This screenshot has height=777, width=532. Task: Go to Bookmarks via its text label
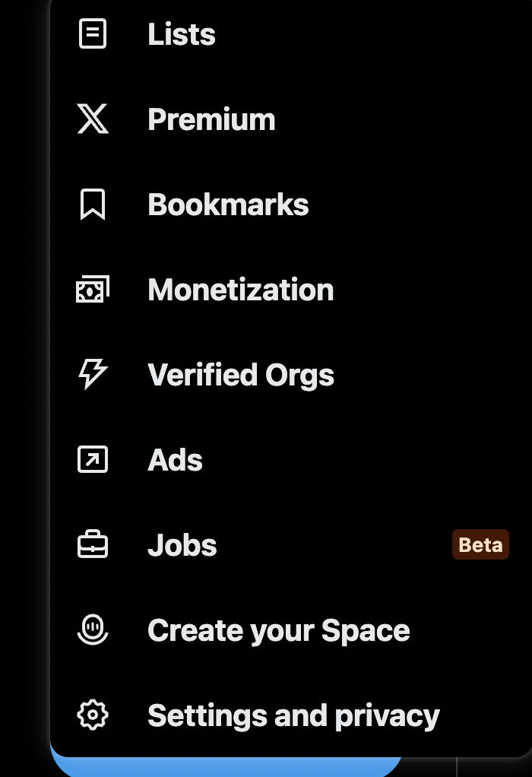(x=228, y=205)
